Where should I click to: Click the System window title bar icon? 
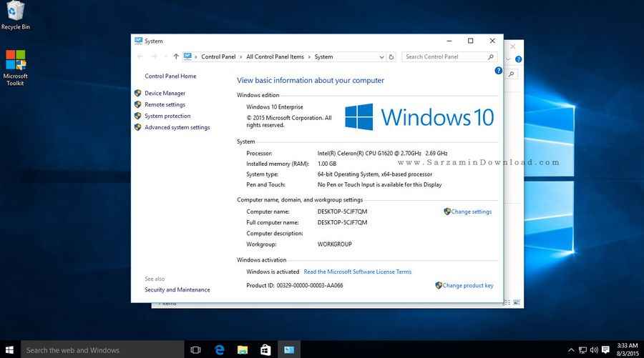[x=138, y=41]
